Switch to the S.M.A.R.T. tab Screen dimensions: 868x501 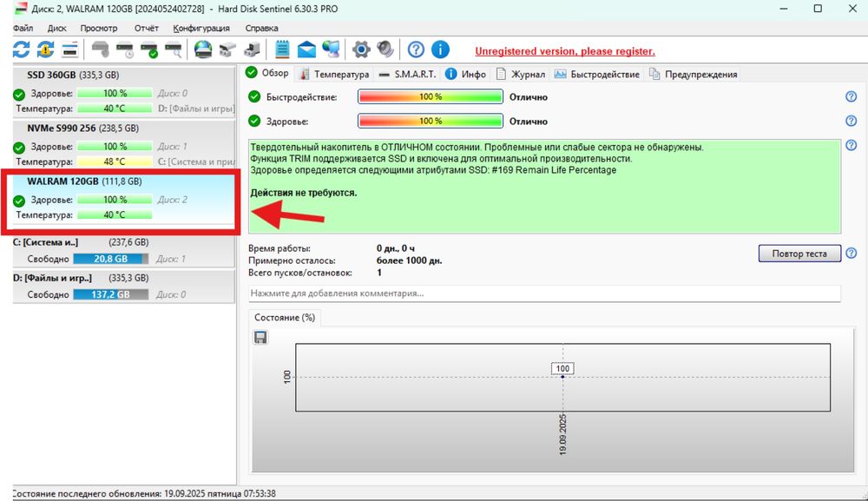point(407,74)
